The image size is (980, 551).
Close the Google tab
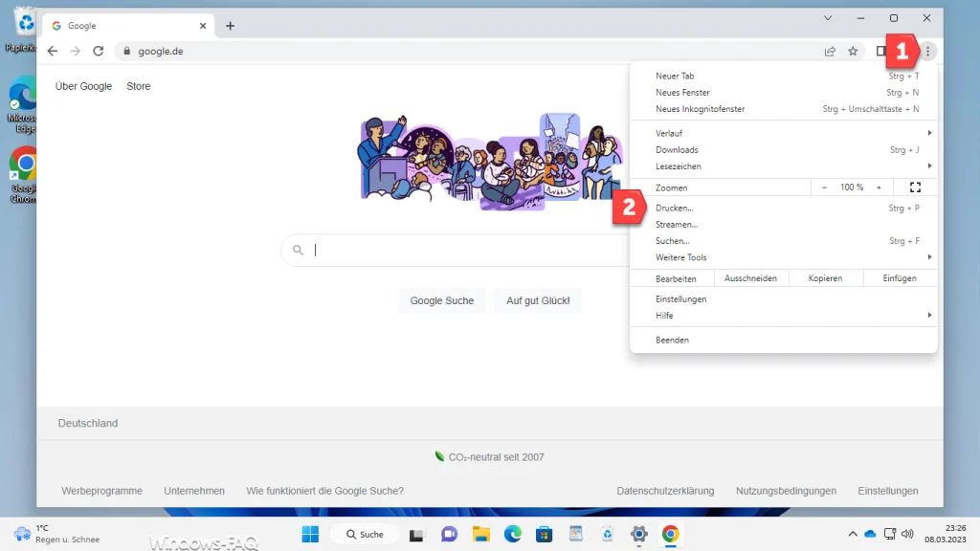tap(203, 26)
